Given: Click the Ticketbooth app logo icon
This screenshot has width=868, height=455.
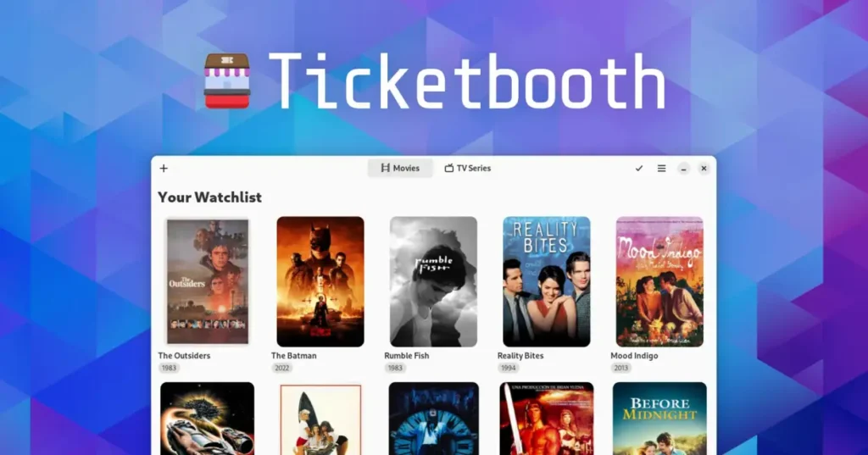Looking at the screenshot, I should 227,80.
